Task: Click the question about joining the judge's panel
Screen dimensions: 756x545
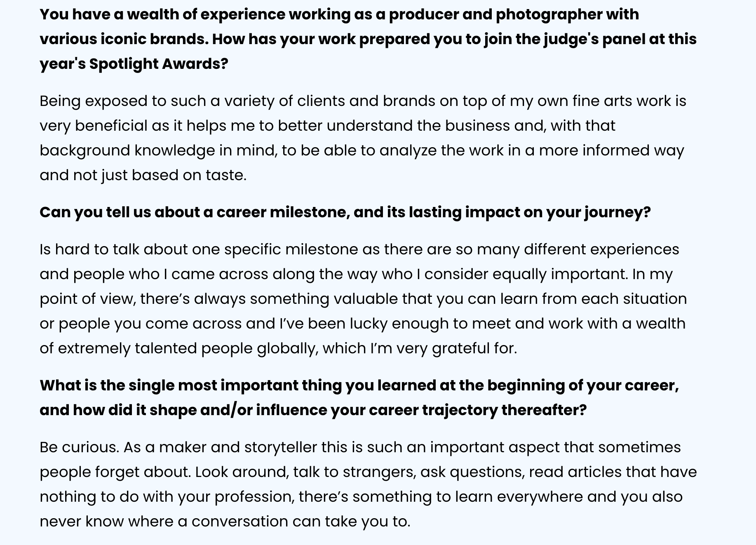Action: tap(368, 39)
